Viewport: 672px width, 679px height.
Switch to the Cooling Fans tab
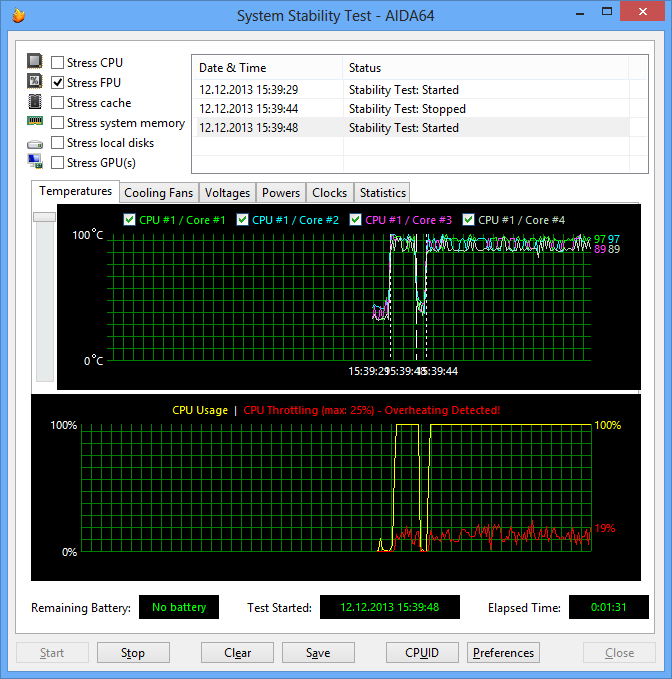(x=158, y=193)
